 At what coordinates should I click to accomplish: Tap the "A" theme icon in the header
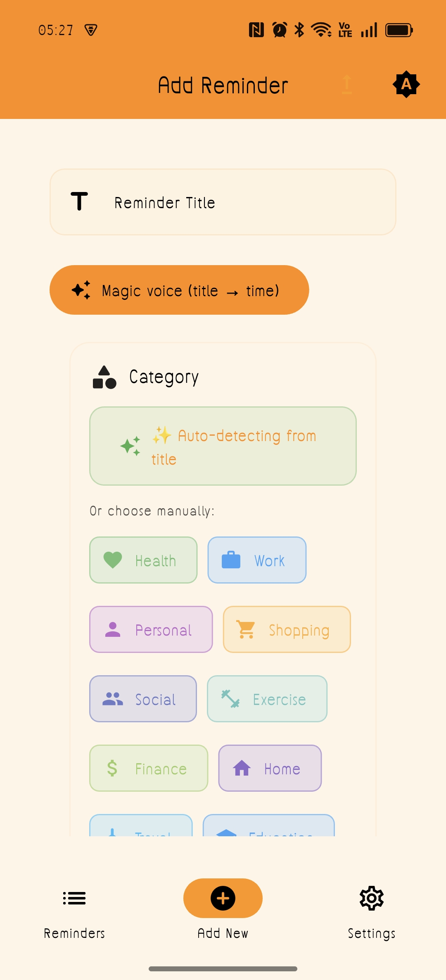(x=406, y=84)
